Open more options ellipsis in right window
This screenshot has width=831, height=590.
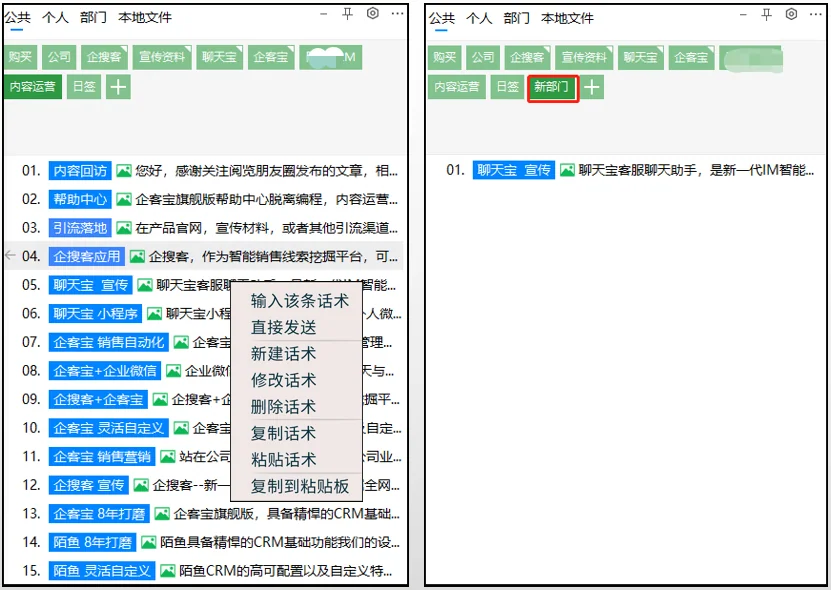816,14
